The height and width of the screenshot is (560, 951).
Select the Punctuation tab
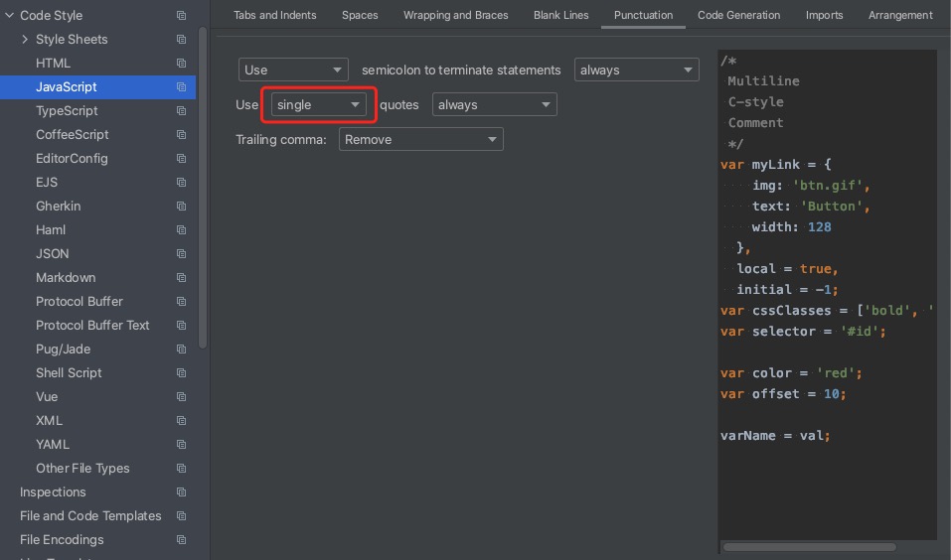pos(644,15)
